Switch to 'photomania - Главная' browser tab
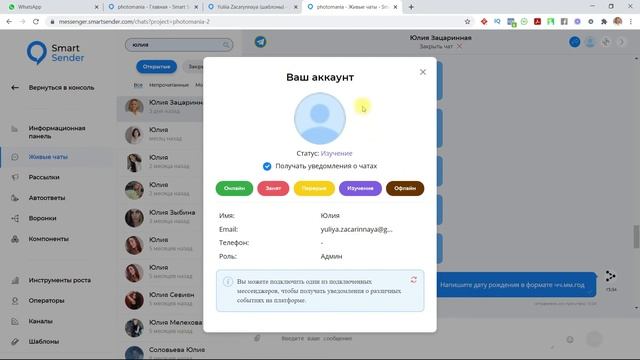Viewport: 640px width, 360px height. click(x=153, y=7)
